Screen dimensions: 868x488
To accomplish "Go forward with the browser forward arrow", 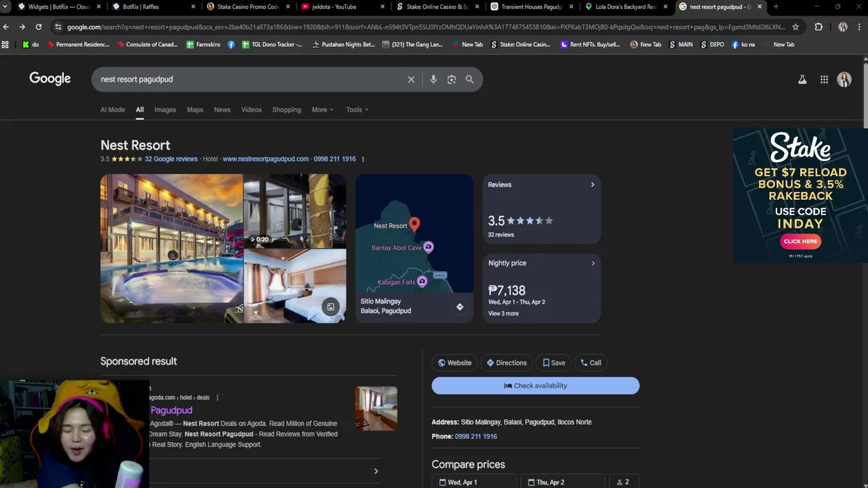I will pyautogui.click(x=22, y=27).
